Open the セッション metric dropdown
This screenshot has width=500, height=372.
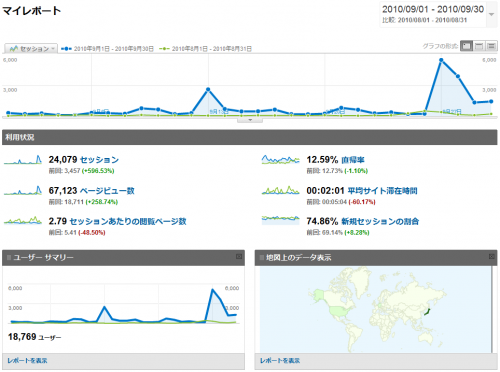(31, 49)
